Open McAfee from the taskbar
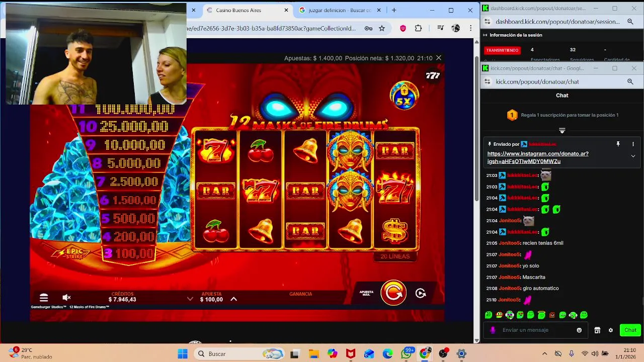This screenshot has height=362, width=644. pyautogui.click(x=351, y=354)
